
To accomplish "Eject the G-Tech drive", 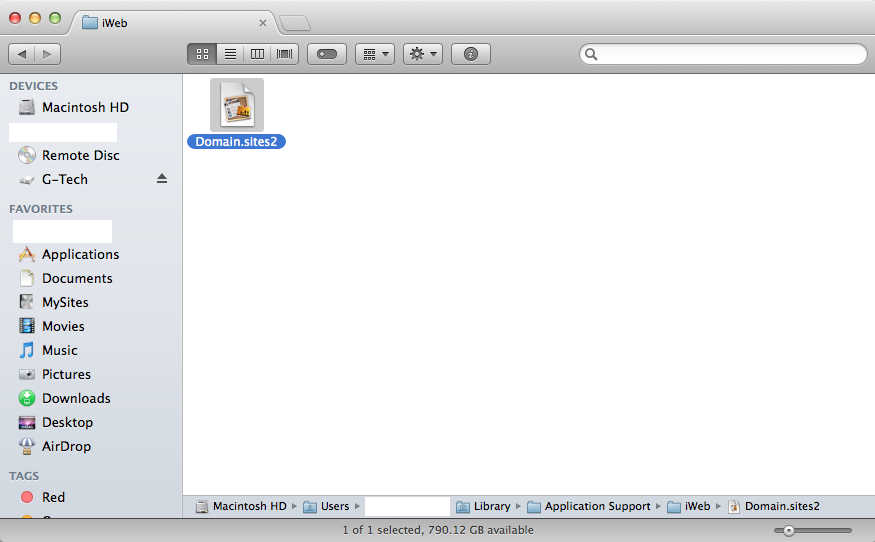I will [x=162, y=179].
